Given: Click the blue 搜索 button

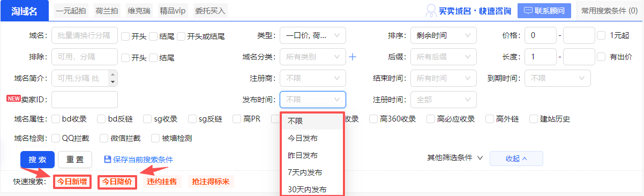Looking at the screenshot, I should tap(38, 159).
